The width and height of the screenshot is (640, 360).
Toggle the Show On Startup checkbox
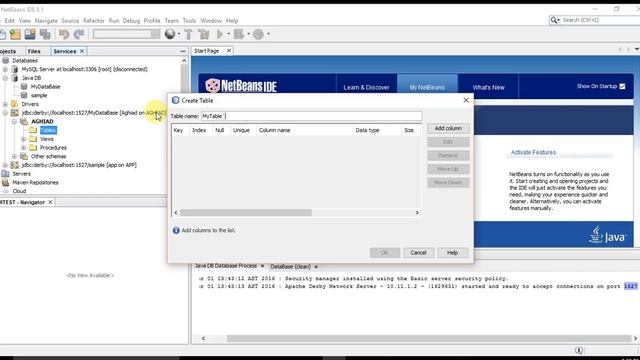coord(622,87)
